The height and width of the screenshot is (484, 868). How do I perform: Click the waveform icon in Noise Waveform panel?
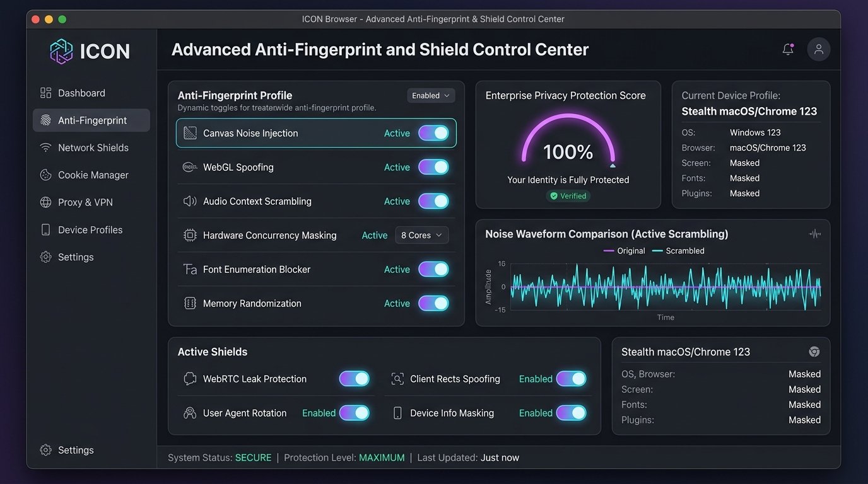(815, 234)
